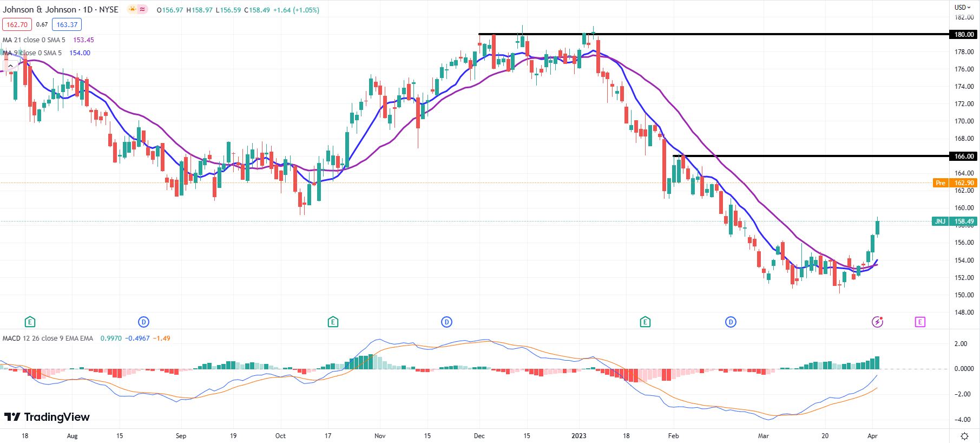The height and width of the screenshot is (443, 980).
Task: Click the lightning news marker near April
Action: pos(878,322)
